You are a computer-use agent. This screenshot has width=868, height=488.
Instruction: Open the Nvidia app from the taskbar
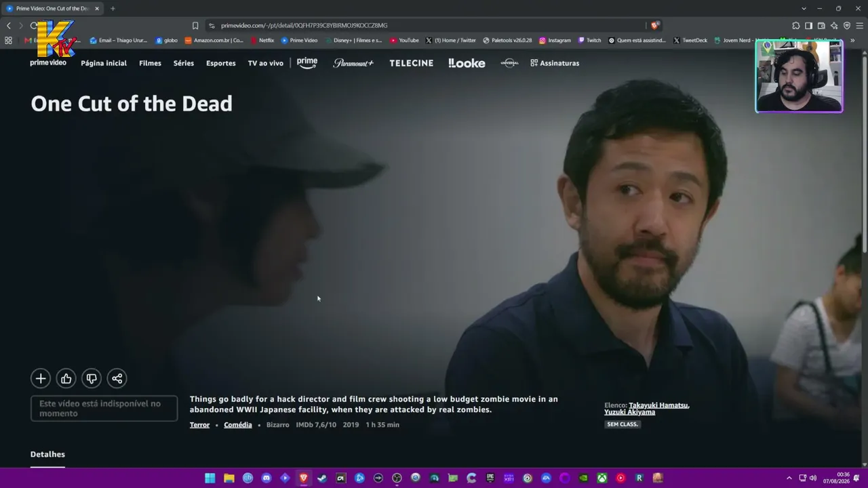coord(583,478)
